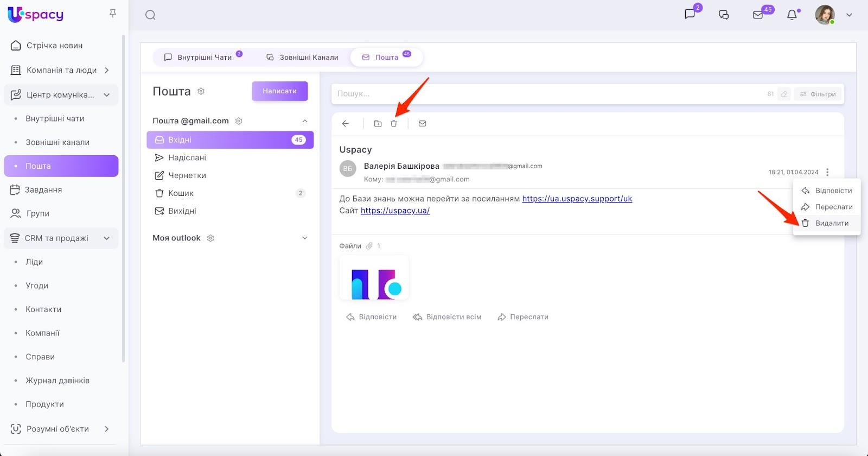Screen dimensions: 868x456
Task: Switch to the Внутрішні Чати tab
Action: click(x=203, y=57)
